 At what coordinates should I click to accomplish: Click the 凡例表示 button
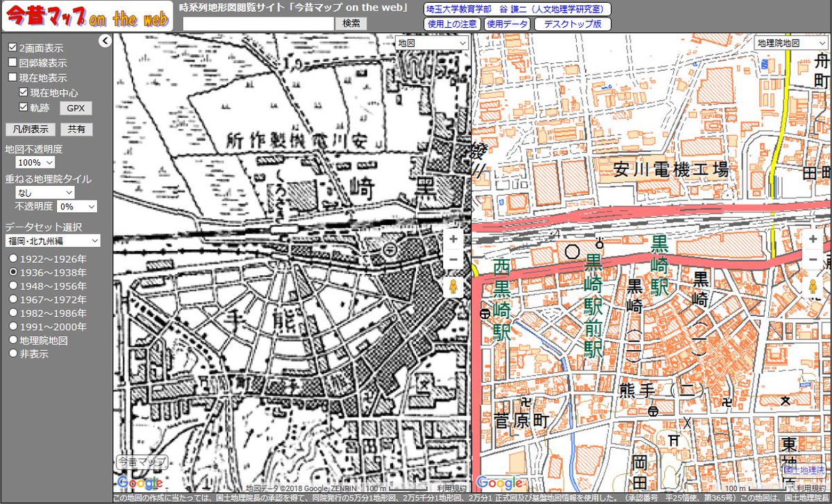(30, 129)
